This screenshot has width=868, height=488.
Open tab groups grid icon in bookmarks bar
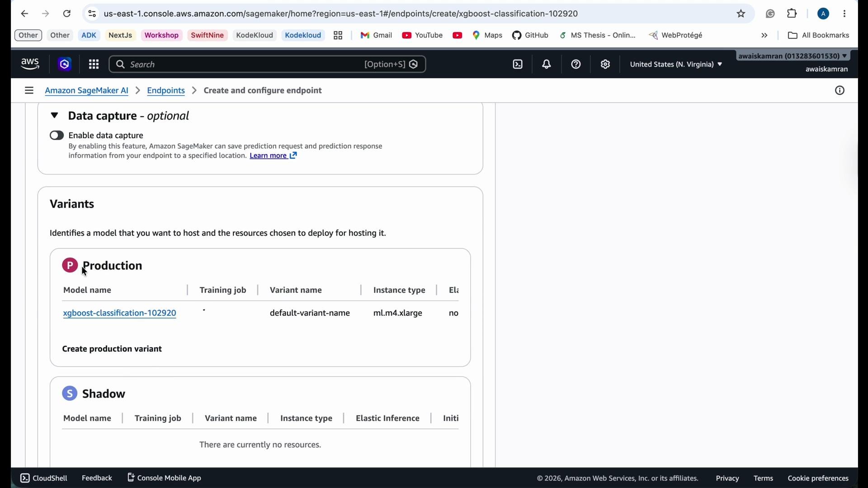click(x=338, y=36)
